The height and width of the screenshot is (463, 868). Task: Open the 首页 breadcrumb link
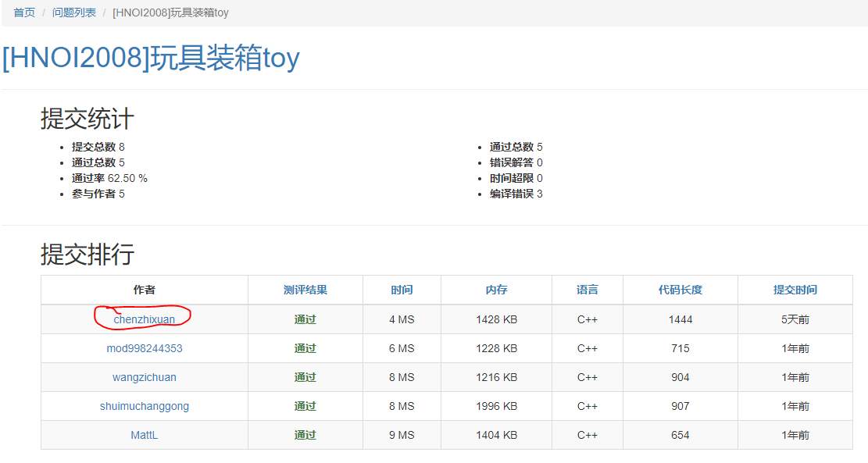point(24,12)
